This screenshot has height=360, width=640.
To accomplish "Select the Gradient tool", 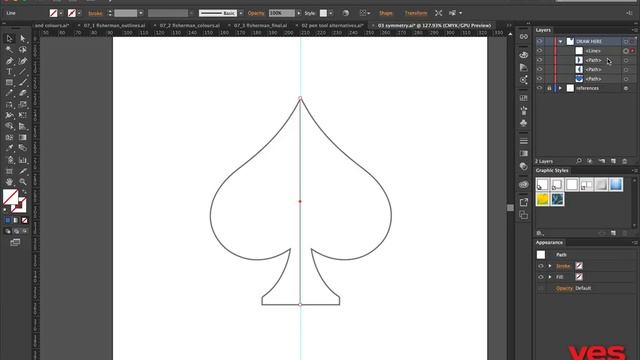I will point(23,138).
